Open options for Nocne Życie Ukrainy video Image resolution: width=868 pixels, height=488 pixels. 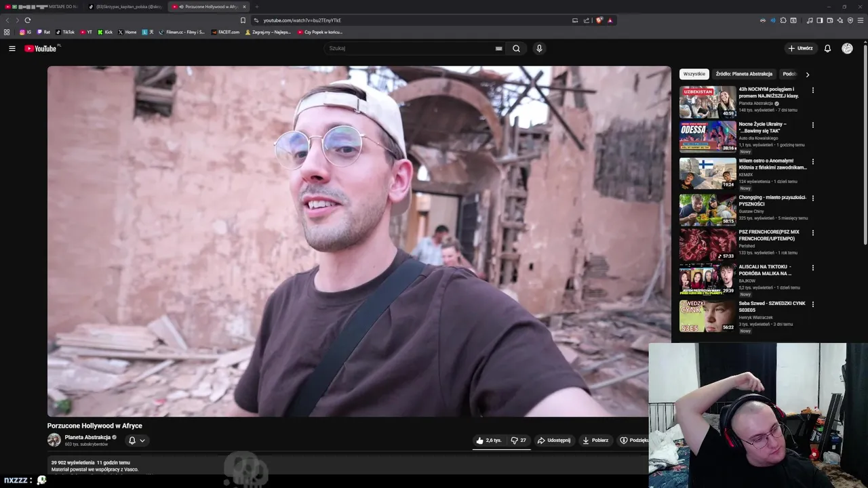812,125
